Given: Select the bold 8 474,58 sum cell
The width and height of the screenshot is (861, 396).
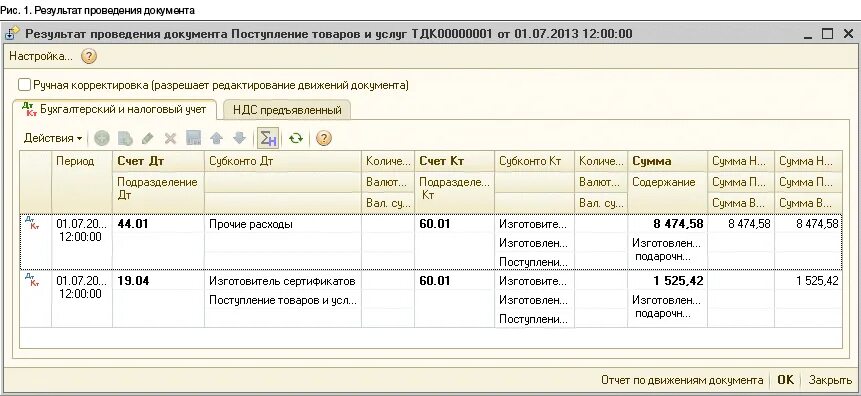Looking at the screenshot, I should point(667,224).
